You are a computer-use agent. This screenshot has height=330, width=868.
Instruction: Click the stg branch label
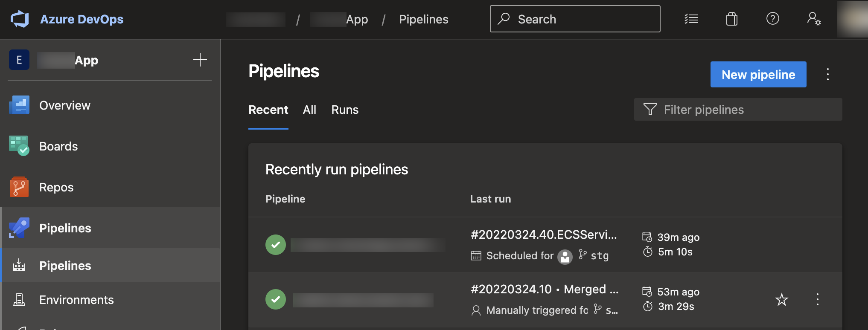click(x=600, y=255)
